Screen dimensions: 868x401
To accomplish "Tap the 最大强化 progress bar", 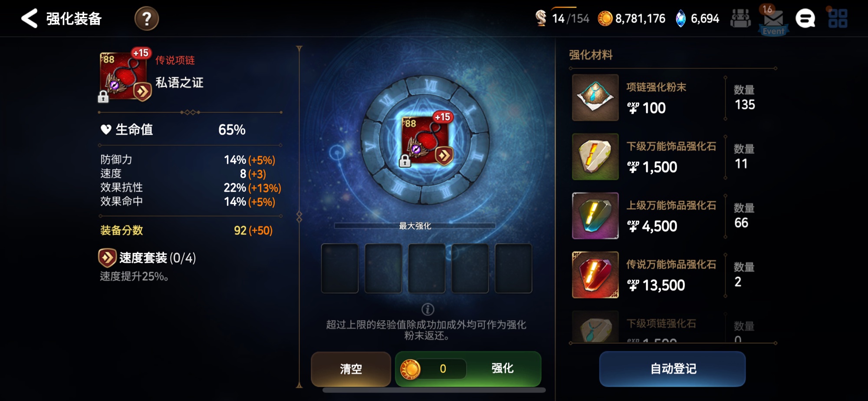I will point(415,226).
